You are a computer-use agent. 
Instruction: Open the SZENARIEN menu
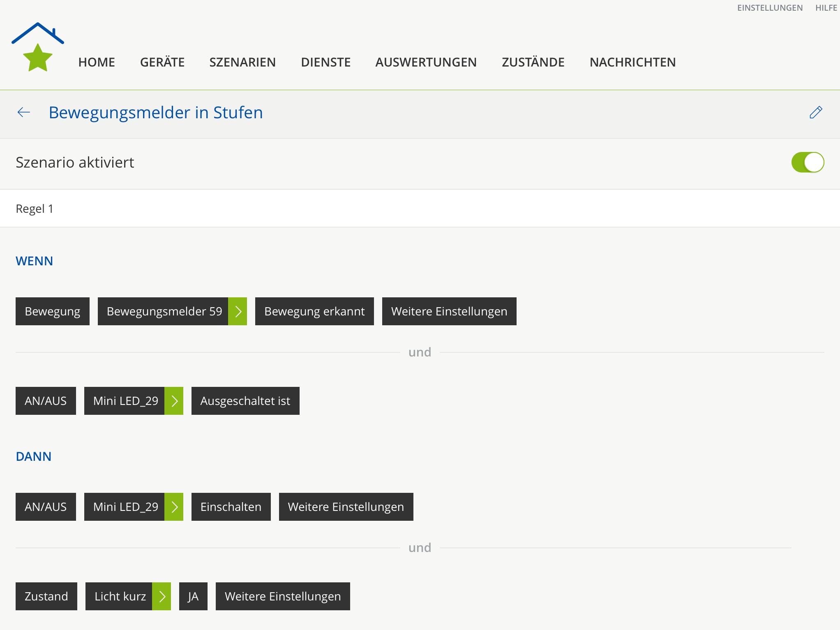coord(242,62)
